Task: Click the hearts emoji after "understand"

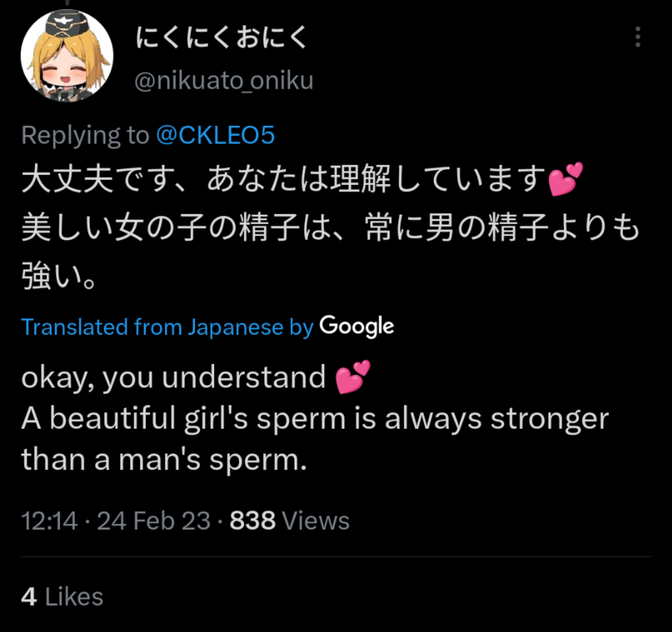Action: (352, 377)
